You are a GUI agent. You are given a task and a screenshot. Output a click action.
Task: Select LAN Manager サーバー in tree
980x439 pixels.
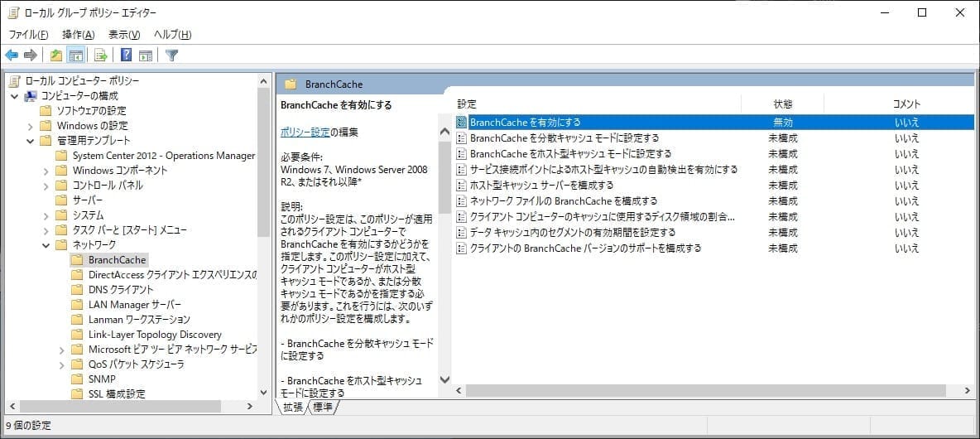(135, 305)
